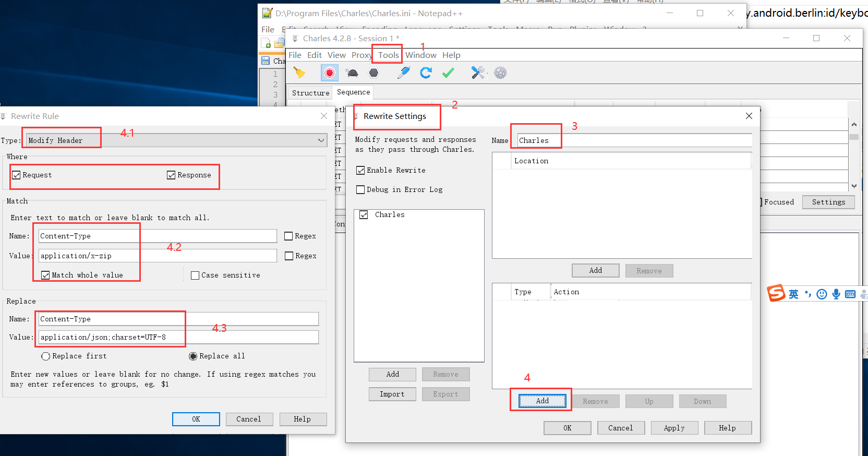This screenshot has height=456, width=868.
Task: Open the Tools menu
Action: [x=389, y=55]
